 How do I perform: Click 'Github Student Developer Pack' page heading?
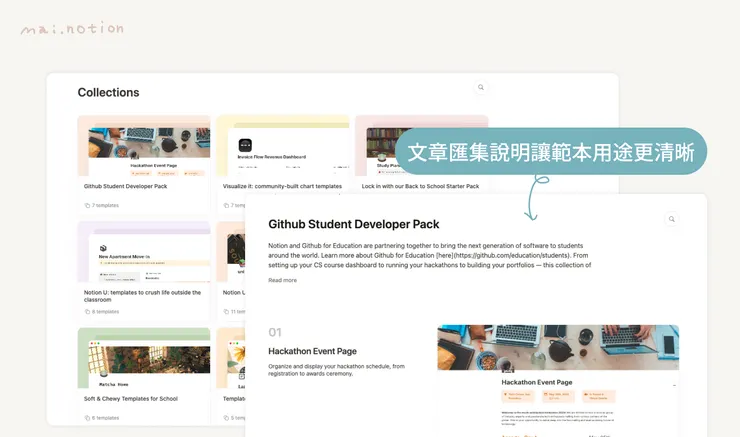click(353, 224)
